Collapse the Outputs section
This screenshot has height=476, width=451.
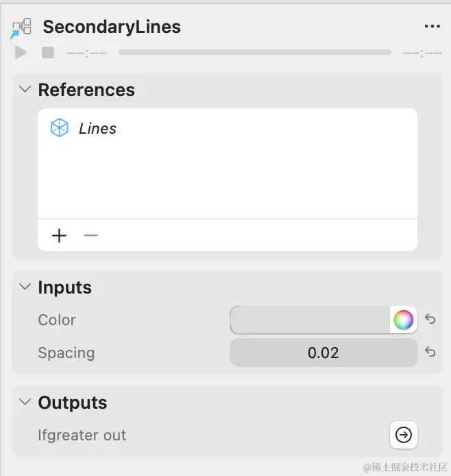coord(25,403)
